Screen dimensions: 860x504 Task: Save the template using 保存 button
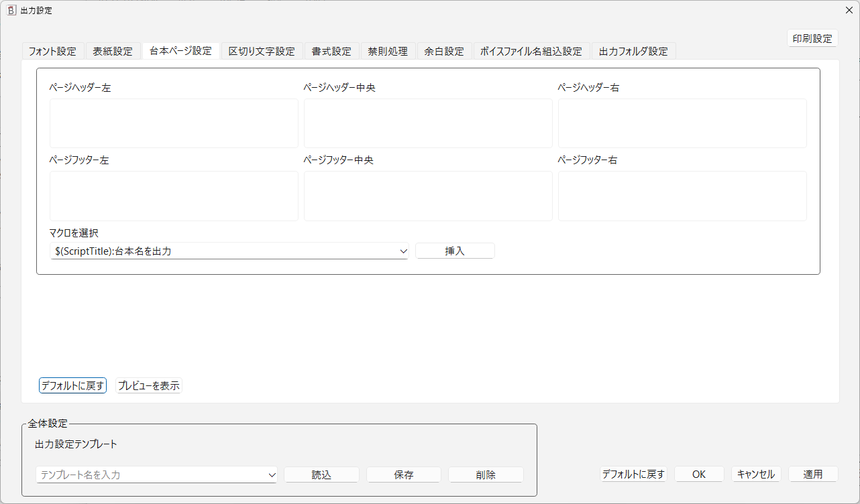pyautogui.click(x=403, y=475)
